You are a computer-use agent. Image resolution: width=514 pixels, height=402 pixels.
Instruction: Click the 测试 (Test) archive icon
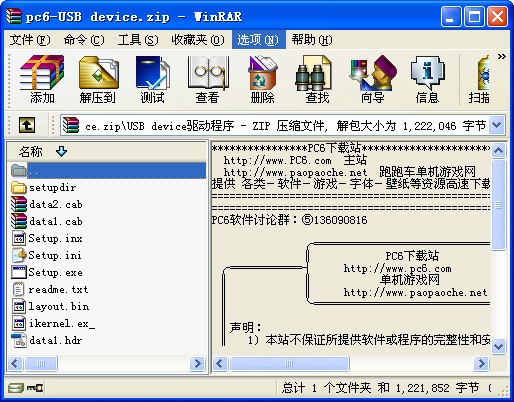tap(152, 80)
